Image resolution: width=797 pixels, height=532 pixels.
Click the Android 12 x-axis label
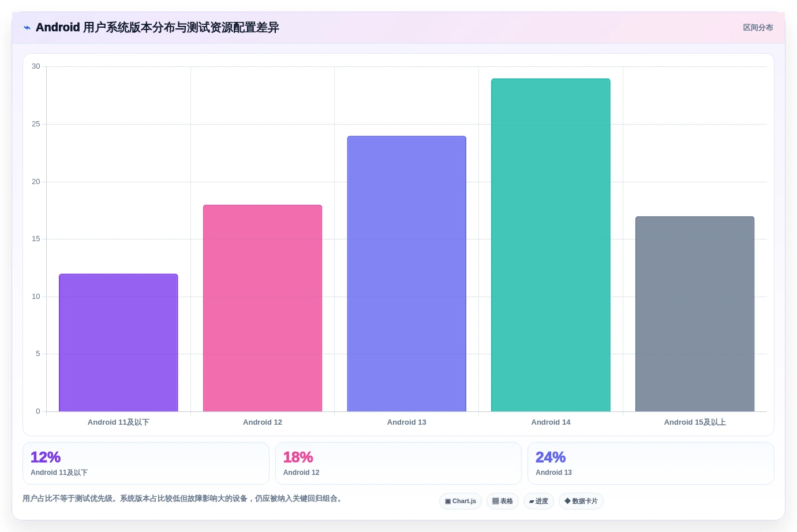[x=263, y=422]
